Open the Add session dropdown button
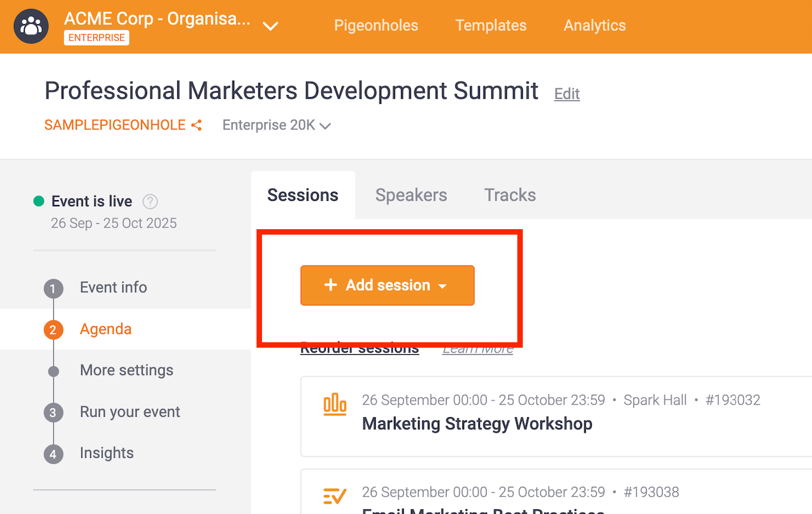Screen dimensions: 812x514 click(x=387, y=285)
